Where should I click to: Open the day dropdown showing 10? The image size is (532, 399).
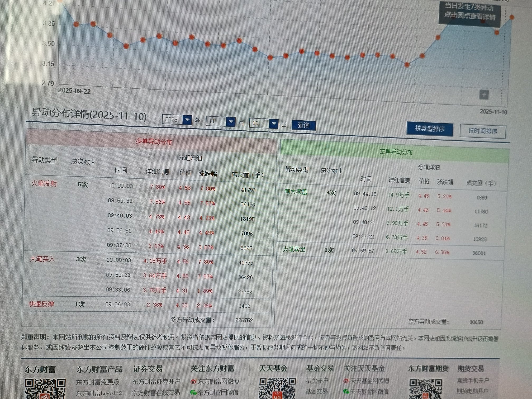click(x=274, y=123)
